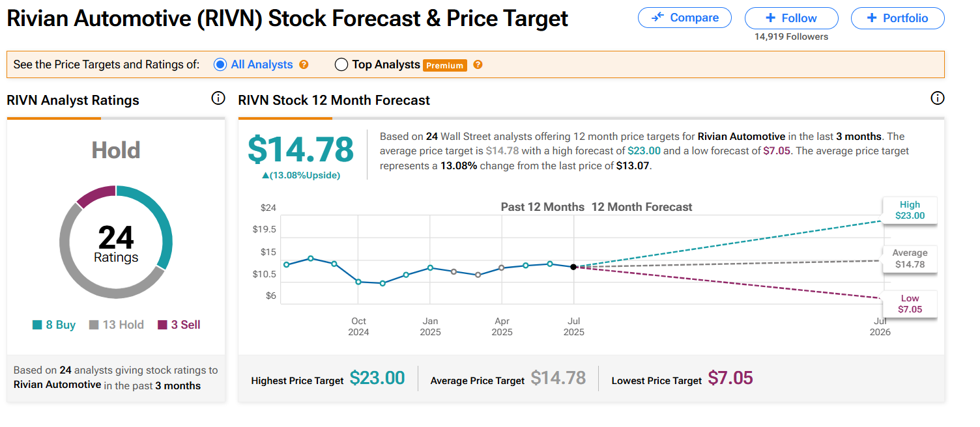980x427 pixels.
Task: Follow Rivian Automotive stock
Action: click(791, 18)
